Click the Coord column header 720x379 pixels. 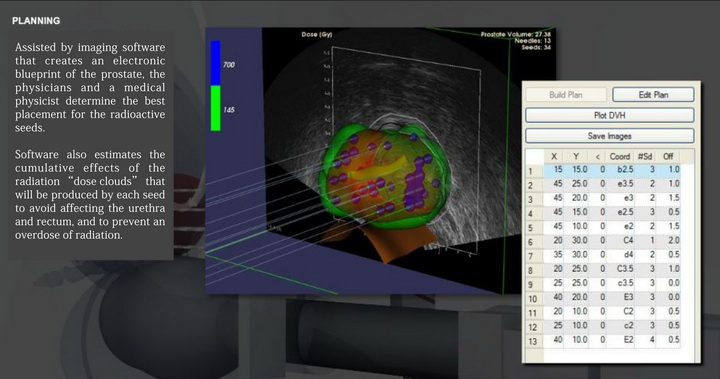point(619,157)
